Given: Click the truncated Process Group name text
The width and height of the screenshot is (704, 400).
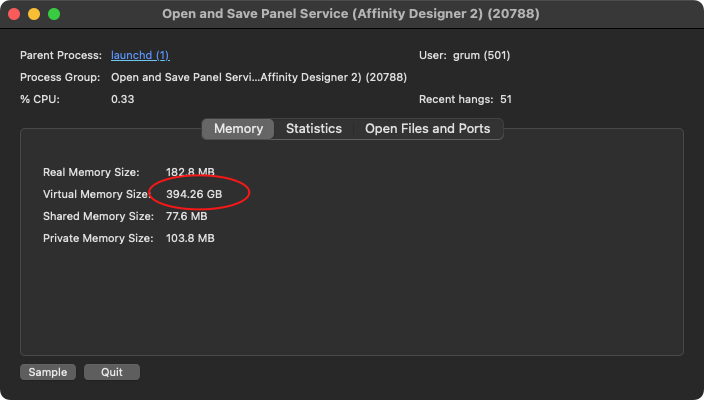Looking at the screenshot, I should (x=259, y=77).
